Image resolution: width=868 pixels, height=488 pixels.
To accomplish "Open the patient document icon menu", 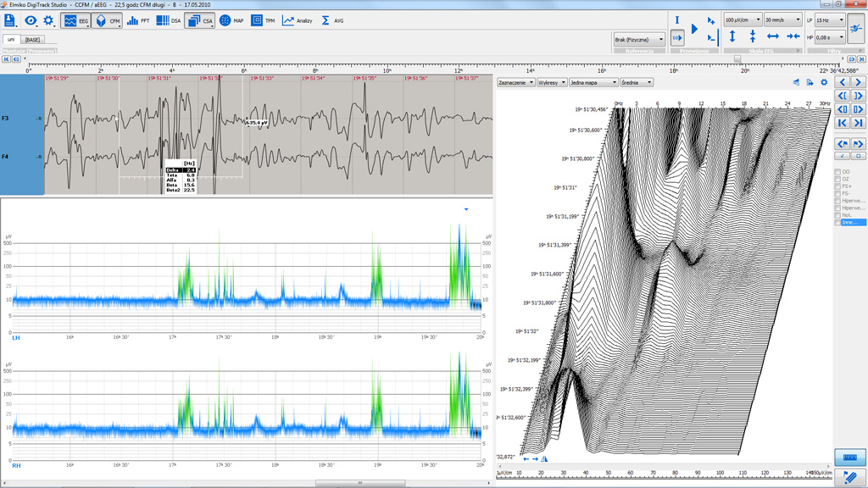I will point(10,20).
